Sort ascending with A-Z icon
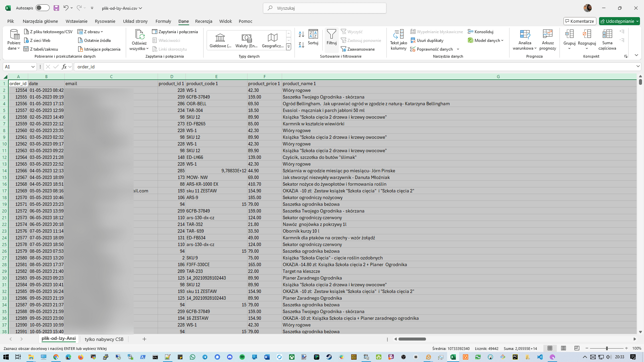644x362 pixels. coord(301,34)
